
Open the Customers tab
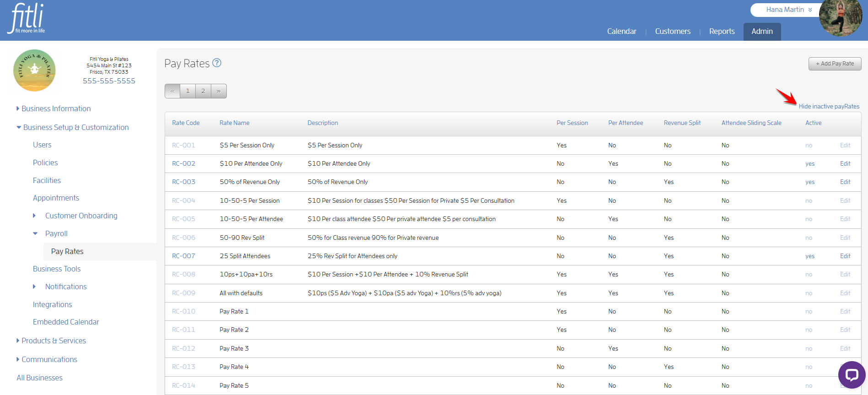tap(673, 31)
